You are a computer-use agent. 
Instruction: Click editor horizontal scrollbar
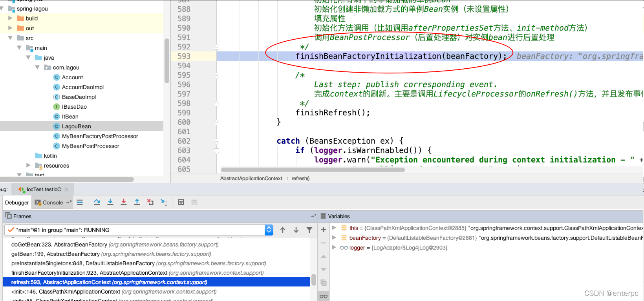point(313,170)
